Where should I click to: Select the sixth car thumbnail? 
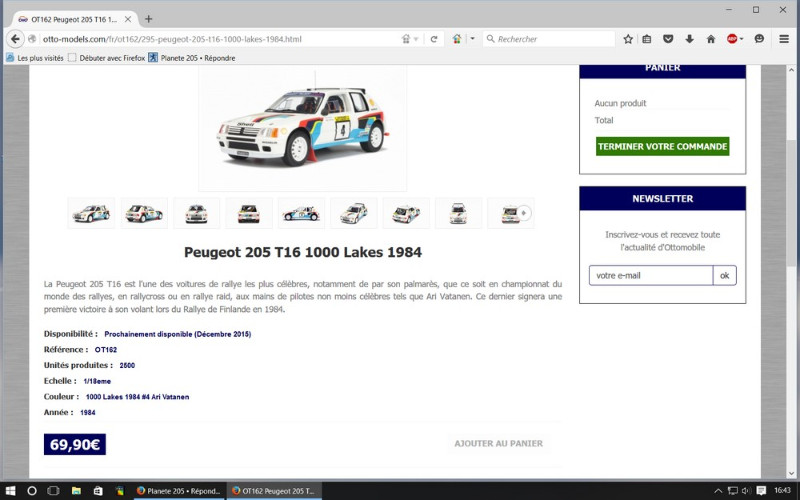coord(354,213)
